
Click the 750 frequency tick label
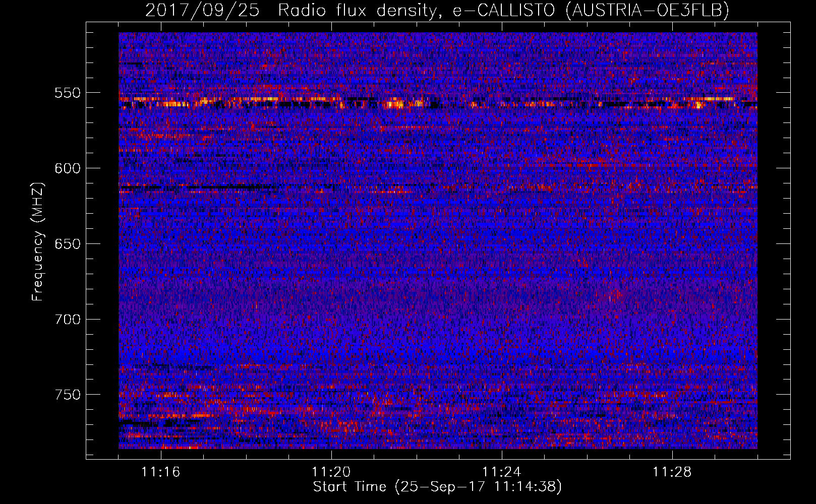[68, 395]
